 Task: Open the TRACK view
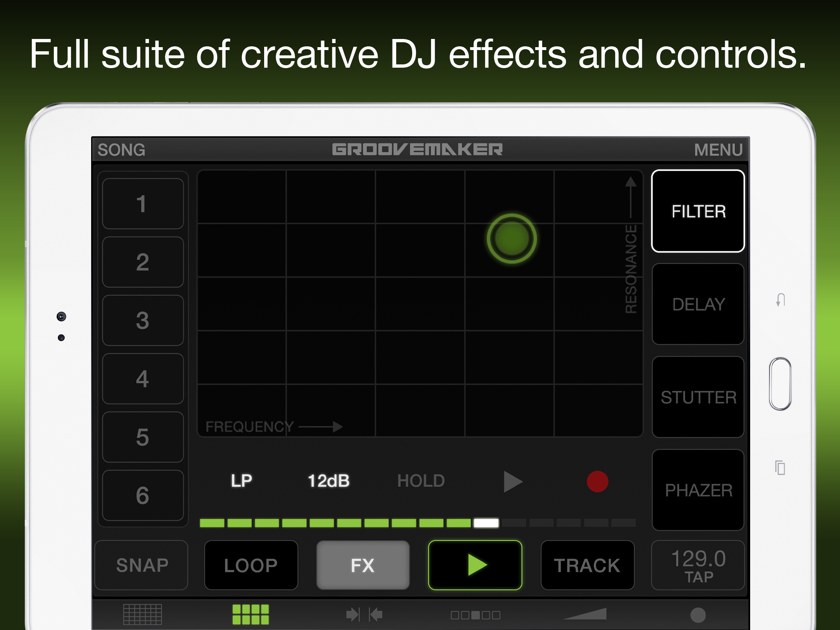[x=587, y=565]
